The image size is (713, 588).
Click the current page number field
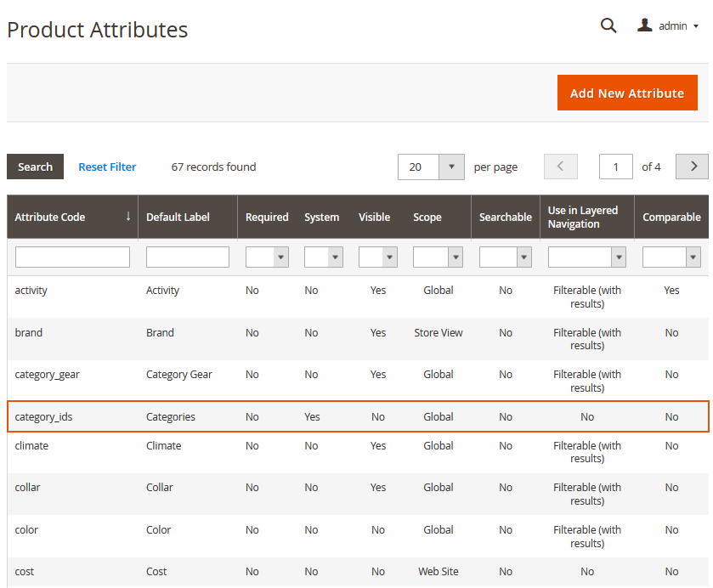615,167
